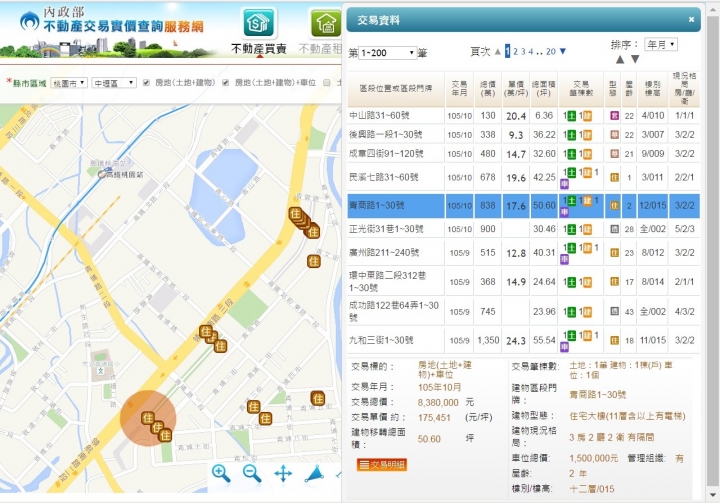Jump to results page 20
This screenshot has height=503, width=720.
(551, 51)
